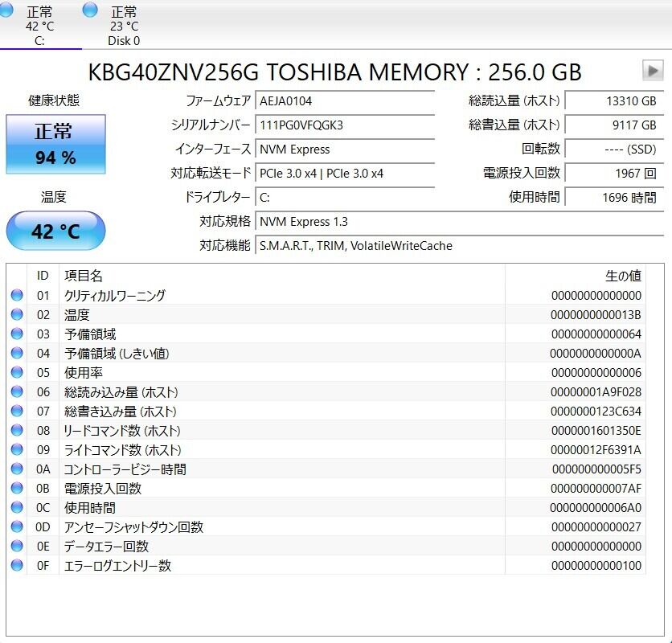Switch to the Disk 0 drive tab
Viewport: 672px width, 643px height.
click(x=124, y=24)
